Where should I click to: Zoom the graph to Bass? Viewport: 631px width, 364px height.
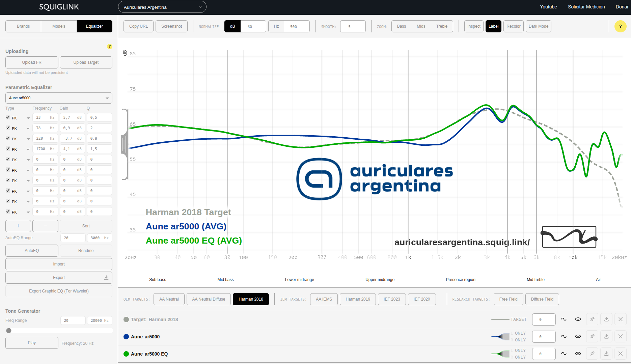(x=402, y=26)
